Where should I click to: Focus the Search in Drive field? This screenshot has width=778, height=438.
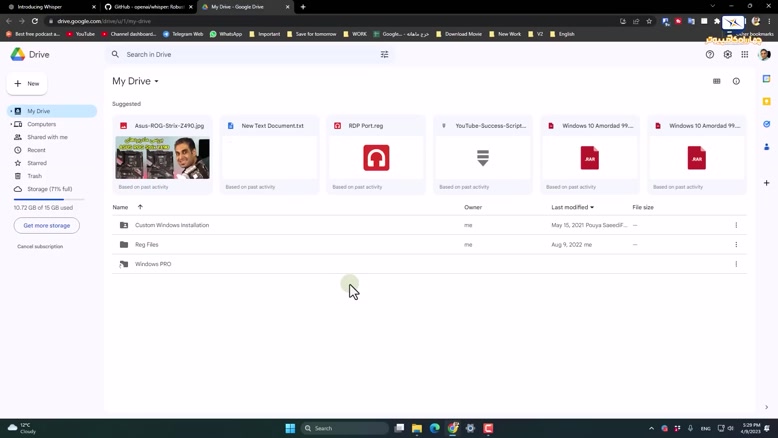pos(248,55)
